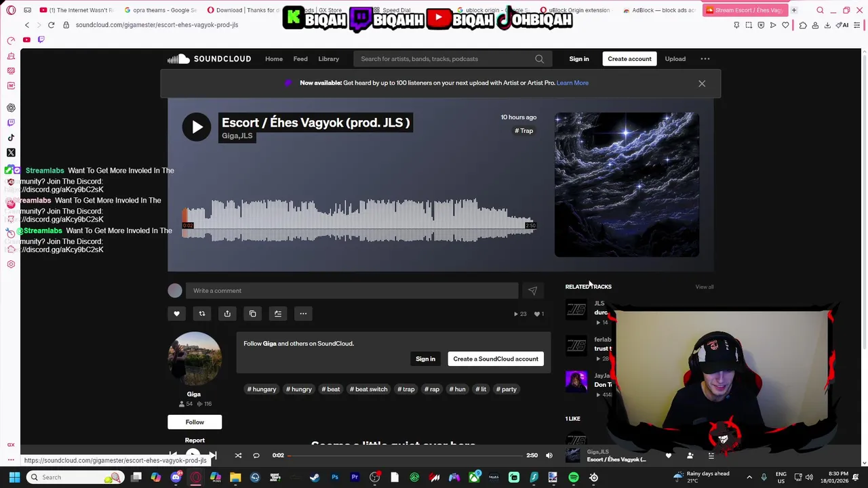Select the # party tag

click(x=506, y=389)
